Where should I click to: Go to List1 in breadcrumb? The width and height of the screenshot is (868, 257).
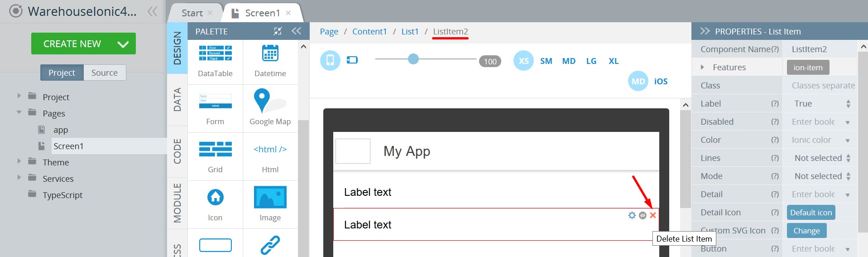[x=410, y=31]
